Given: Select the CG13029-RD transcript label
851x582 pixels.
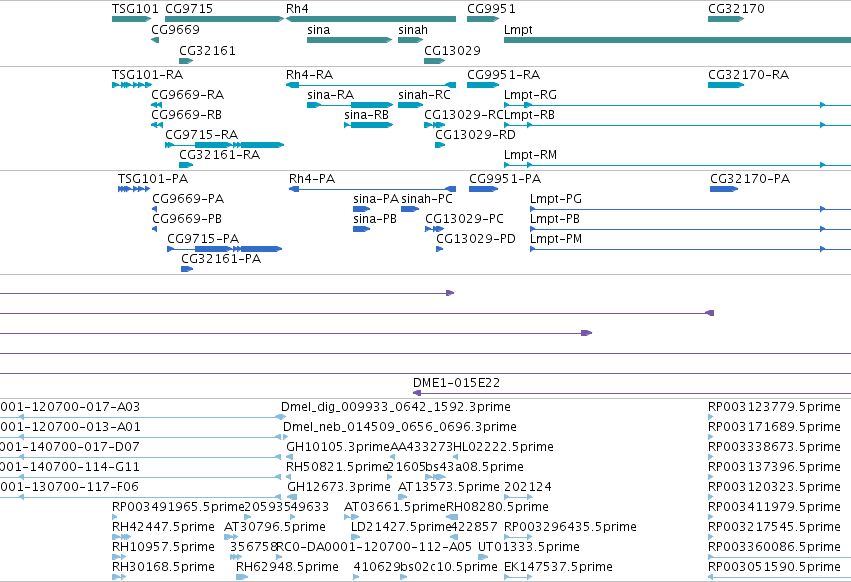Looking at the screenshot, I should pyautogui.click(x=475, y=135).
